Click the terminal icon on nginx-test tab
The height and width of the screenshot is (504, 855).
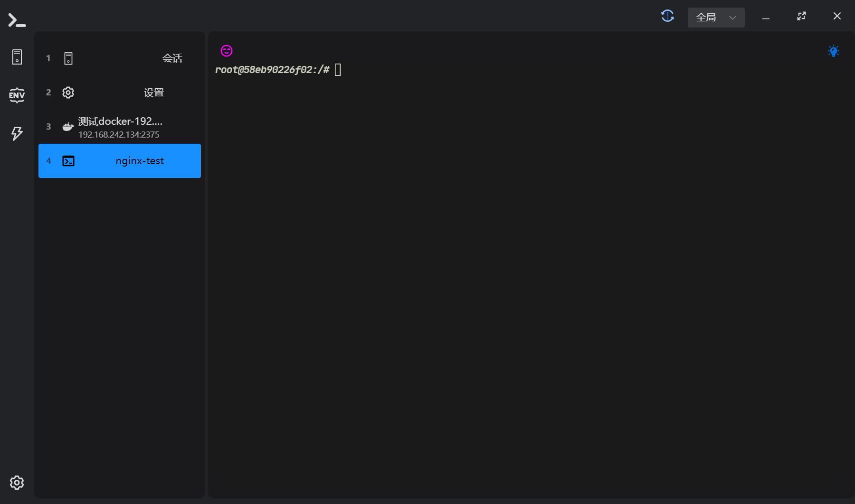point(68,161)
